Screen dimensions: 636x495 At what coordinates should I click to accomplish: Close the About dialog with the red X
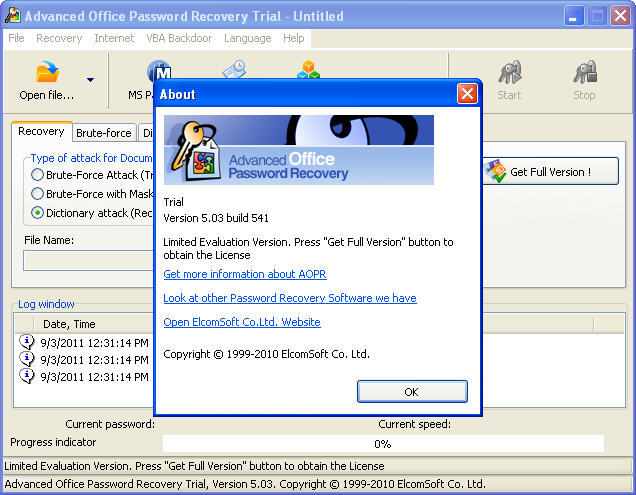(x=467, y=94)
